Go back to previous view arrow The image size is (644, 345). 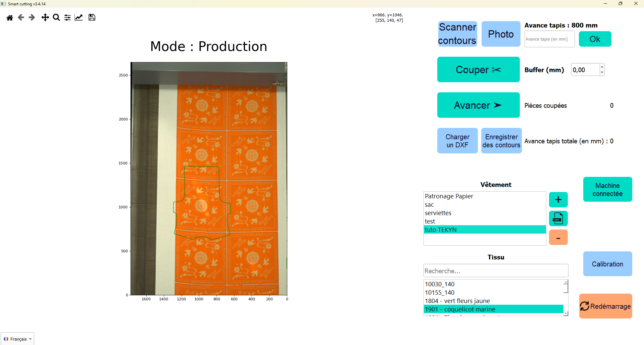21,17
